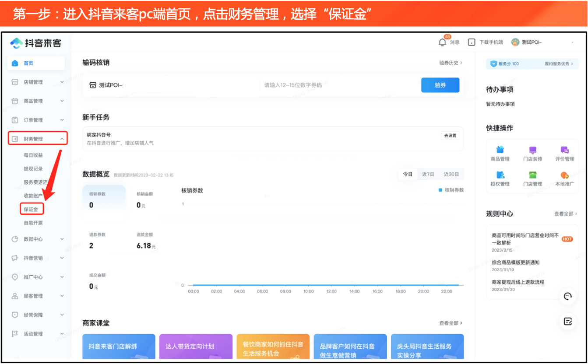The image size is (588, 364).
Task: Open 门店管理 quick action icon
Action: tap(533, 175)
